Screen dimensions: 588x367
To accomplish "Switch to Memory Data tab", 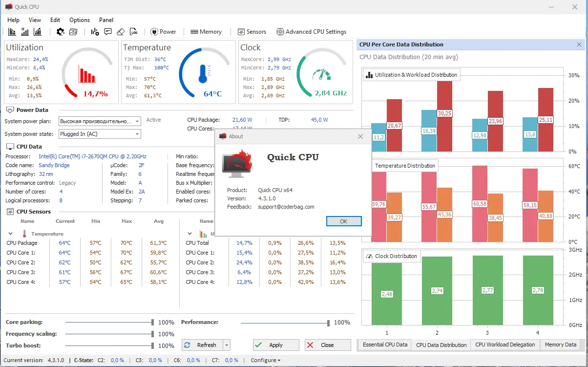I will click(x=561, y=345).
